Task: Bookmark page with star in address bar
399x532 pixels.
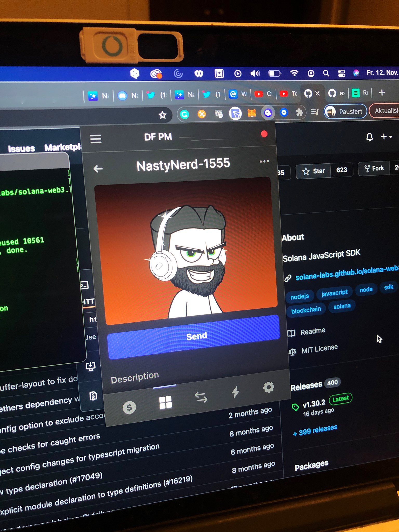Action: pyautogui.click(x=163, y=115)
